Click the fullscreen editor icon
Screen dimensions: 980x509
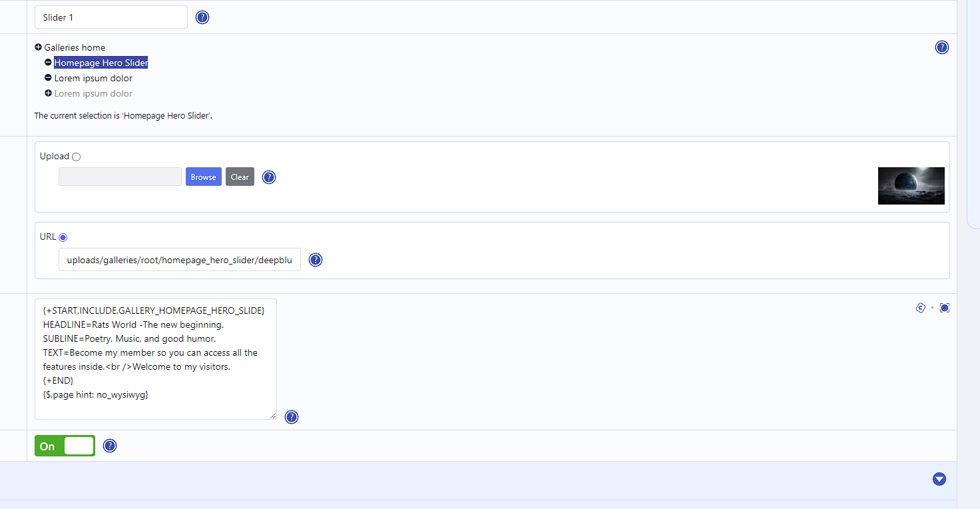pyautogui.click(x=944, y=308)
